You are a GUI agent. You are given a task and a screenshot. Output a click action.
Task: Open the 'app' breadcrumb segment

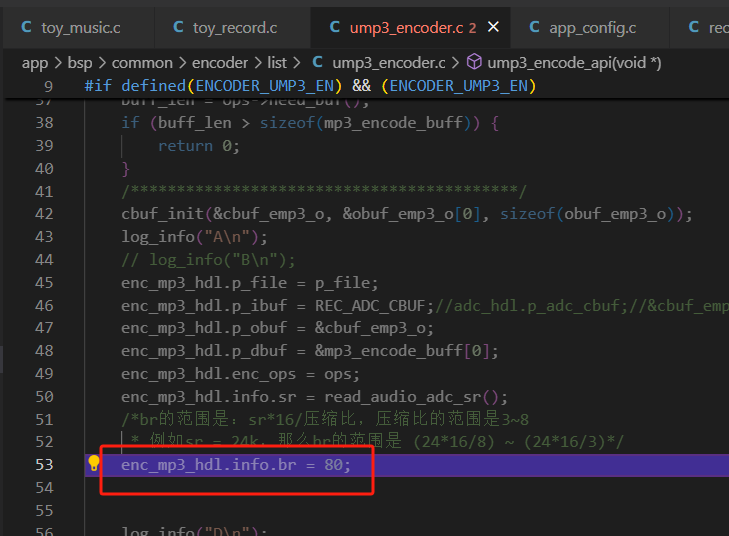35,63
